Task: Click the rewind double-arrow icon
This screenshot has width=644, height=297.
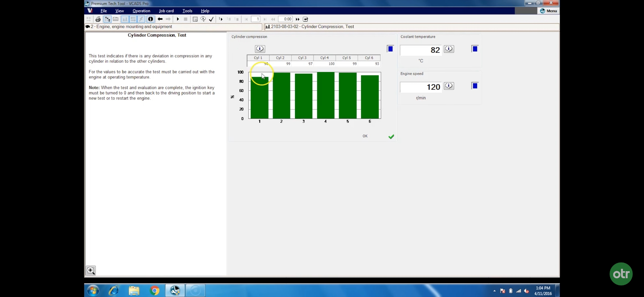Action: (x=273, y=19)
